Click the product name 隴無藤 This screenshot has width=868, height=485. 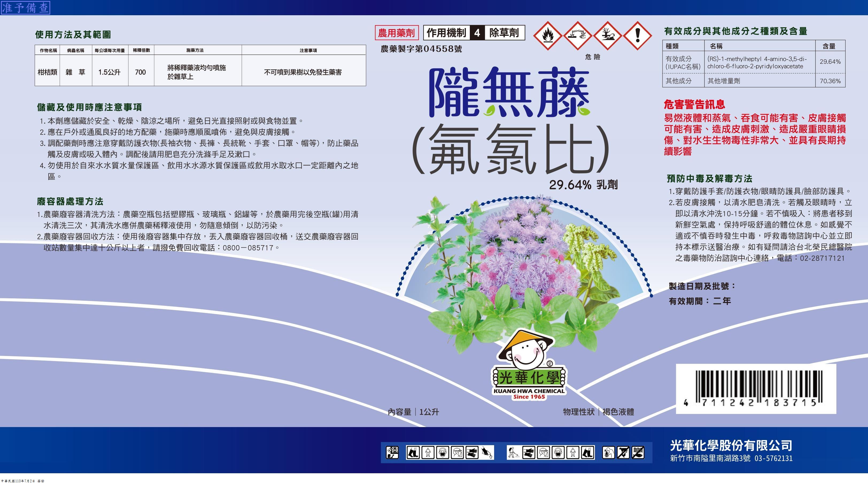click(x=509, y=92)
